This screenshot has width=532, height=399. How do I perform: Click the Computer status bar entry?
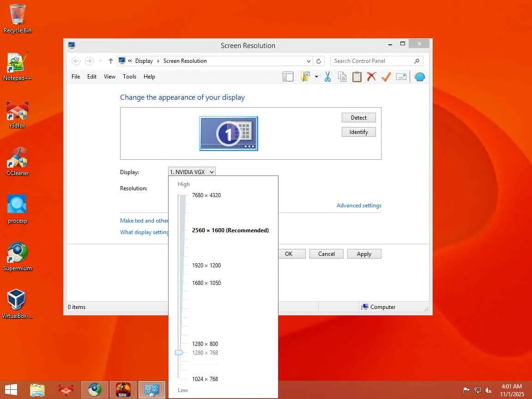(378, 307)
